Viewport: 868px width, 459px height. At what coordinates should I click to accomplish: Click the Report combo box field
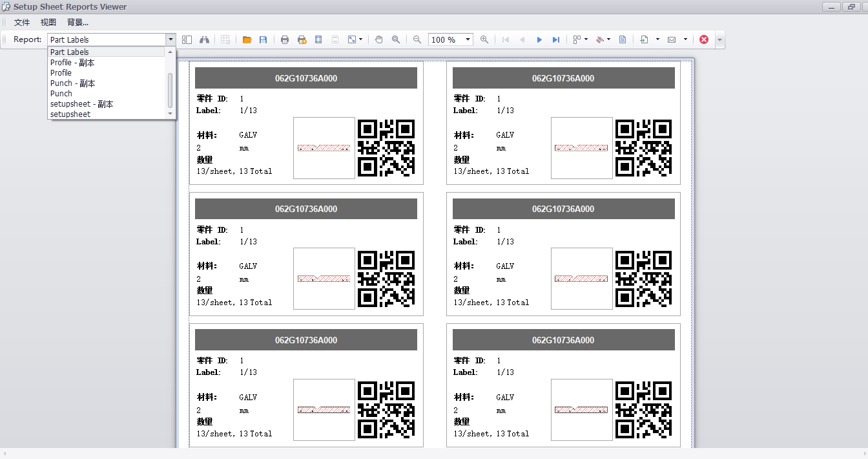pyautogui.click(x=107, y=39)
